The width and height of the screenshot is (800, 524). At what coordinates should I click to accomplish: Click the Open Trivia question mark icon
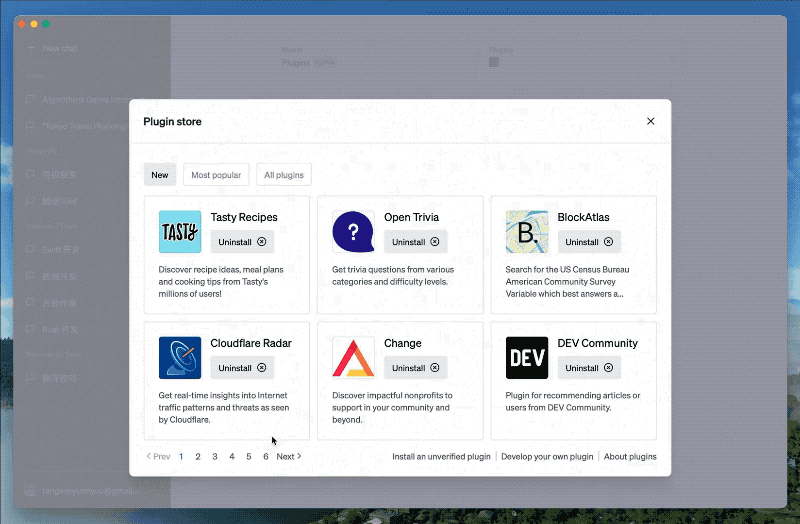coord(353,232)
